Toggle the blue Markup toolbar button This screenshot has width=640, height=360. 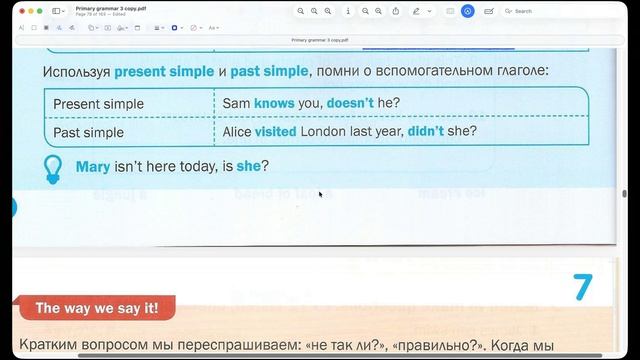[468, 11]
